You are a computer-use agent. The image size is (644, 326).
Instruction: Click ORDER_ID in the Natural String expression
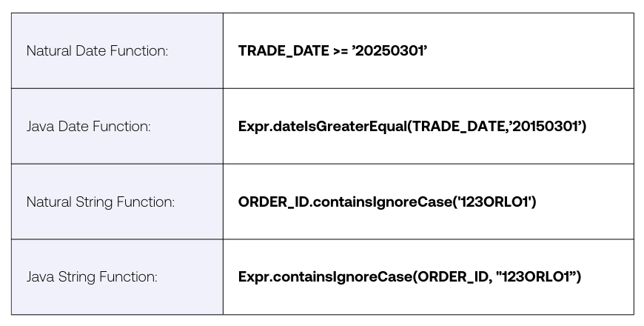pos(272,202)
